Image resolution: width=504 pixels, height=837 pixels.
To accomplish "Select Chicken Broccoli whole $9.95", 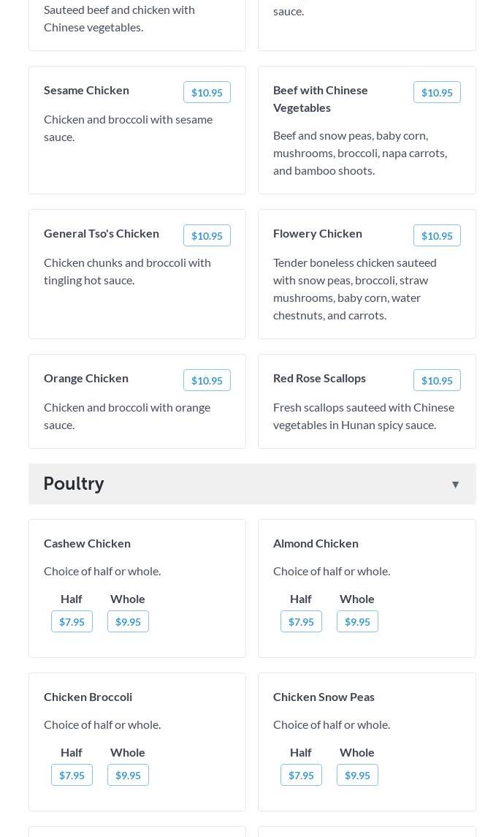I will click(128, 775).
